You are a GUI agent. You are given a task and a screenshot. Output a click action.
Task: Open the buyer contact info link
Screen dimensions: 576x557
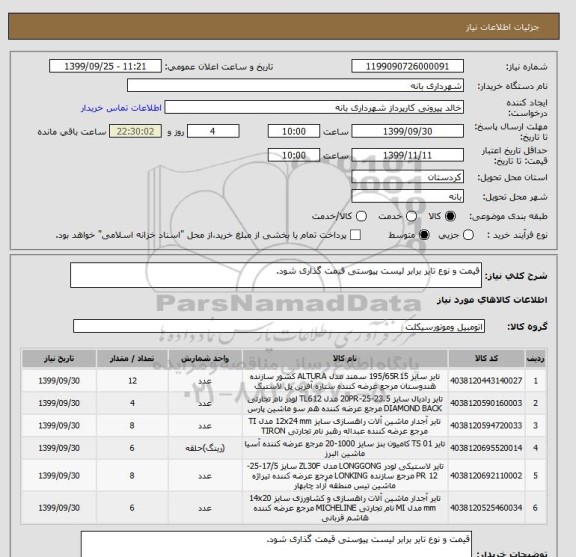point(121,108)
